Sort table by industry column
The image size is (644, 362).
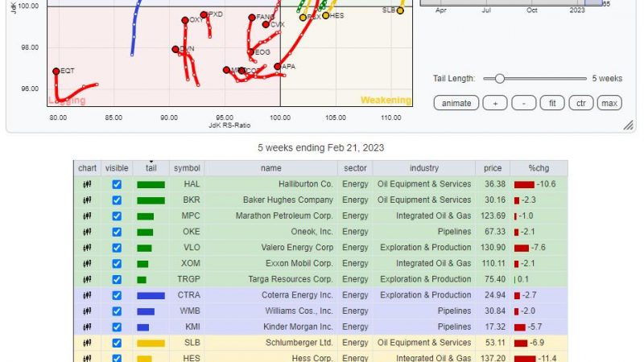pyautogui.click(x=424, y=168)
